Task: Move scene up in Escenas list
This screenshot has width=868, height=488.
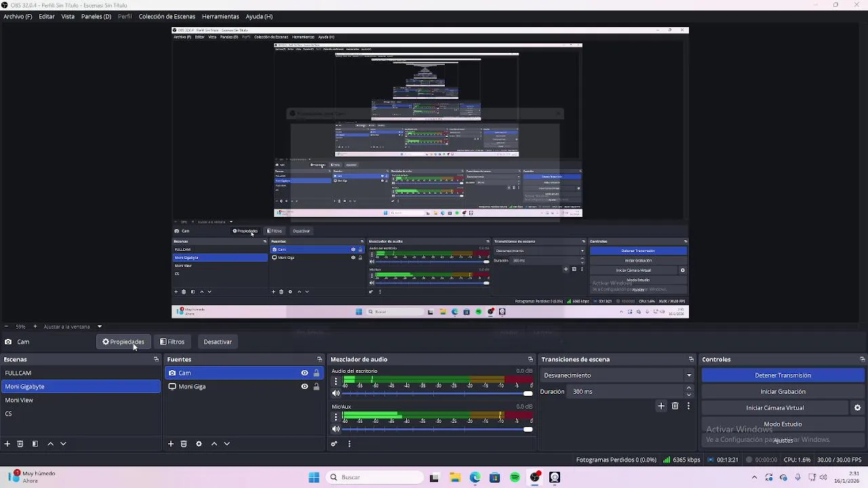Action: point(50,444)
